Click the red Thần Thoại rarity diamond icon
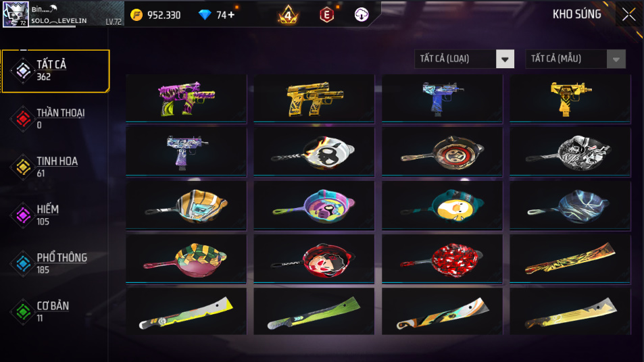644x362 pixels. click(x=23, y=119)
